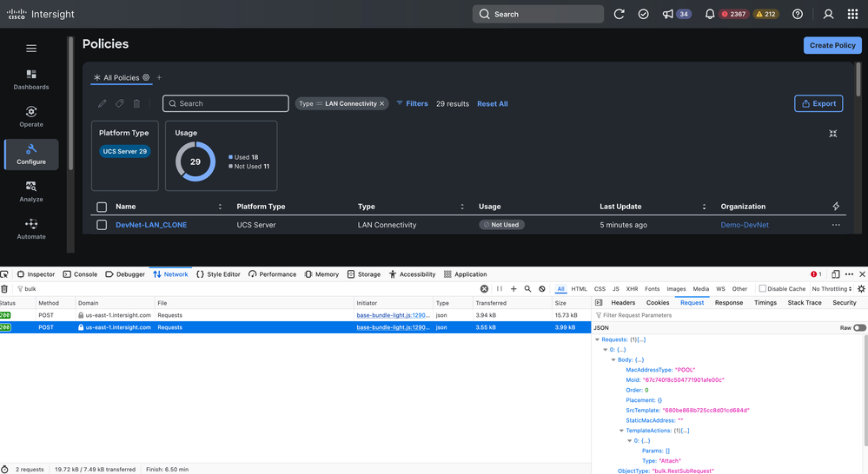Open the All Policies tab settings gear

[146, 77]
